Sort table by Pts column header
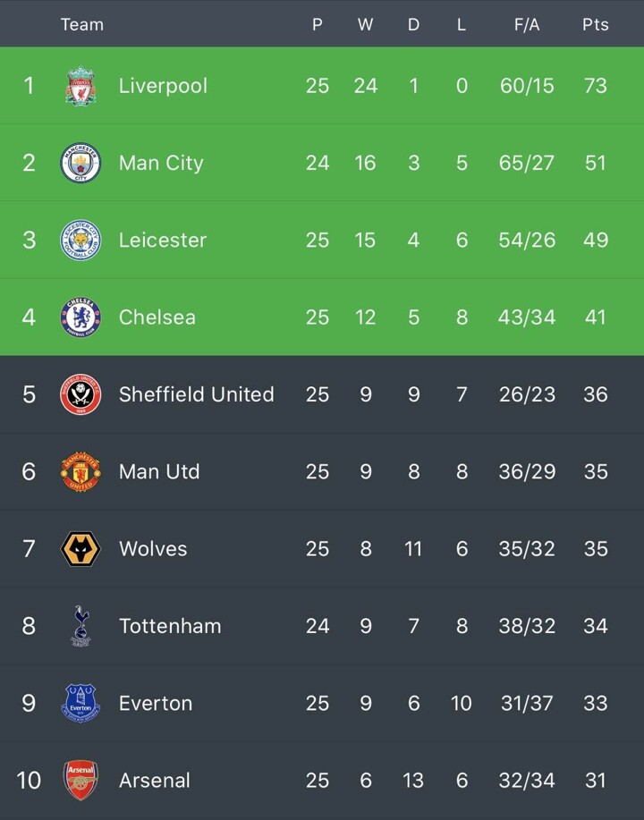644x820 pixels. tap(595, 25)
